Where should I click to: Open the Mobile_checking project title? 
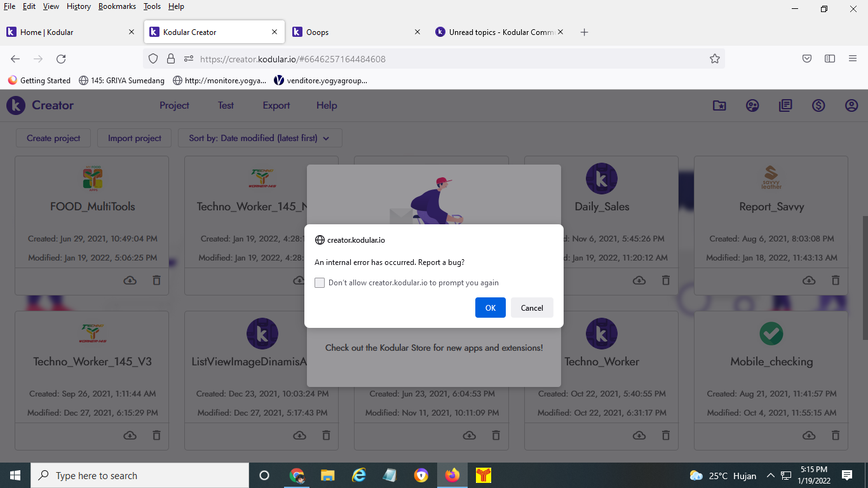pyautogui.click(x=771, y=362)
